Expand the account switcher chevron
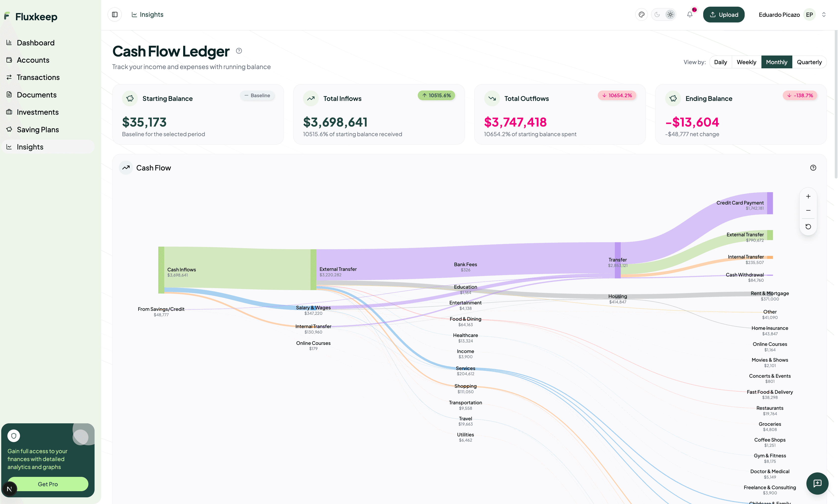The width and height of the screenshot is (838, 504). (x=823, y=14)
